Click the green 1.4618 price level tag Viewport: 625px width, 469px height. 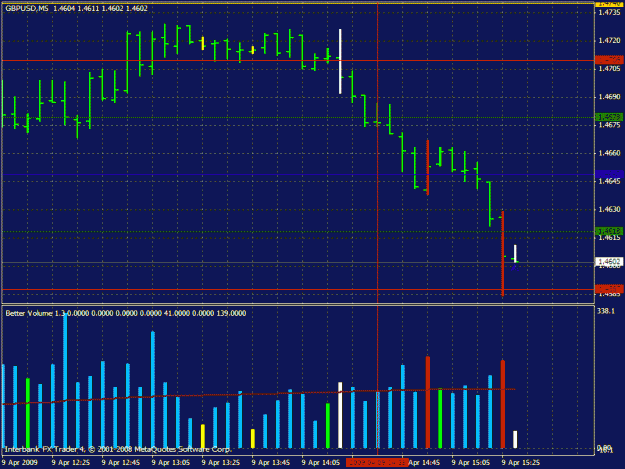pyautogui.click(x=609, y=231)
